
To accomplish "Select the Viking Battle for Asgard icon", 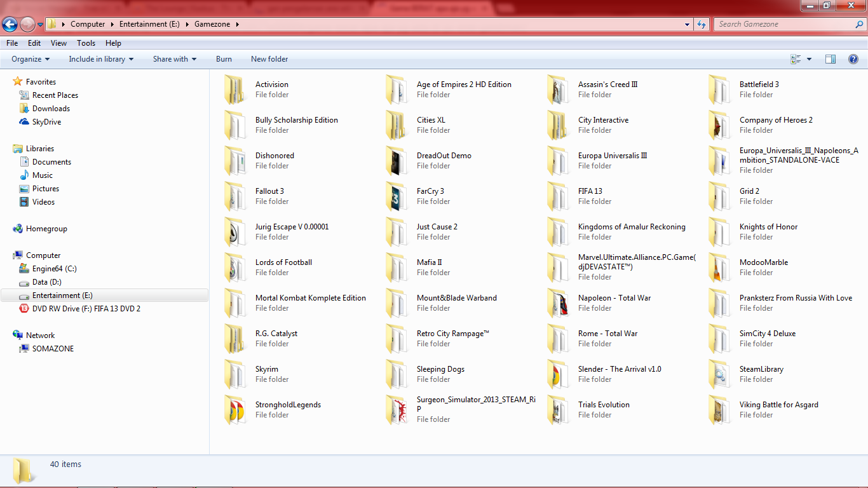I will pos(719,409).
